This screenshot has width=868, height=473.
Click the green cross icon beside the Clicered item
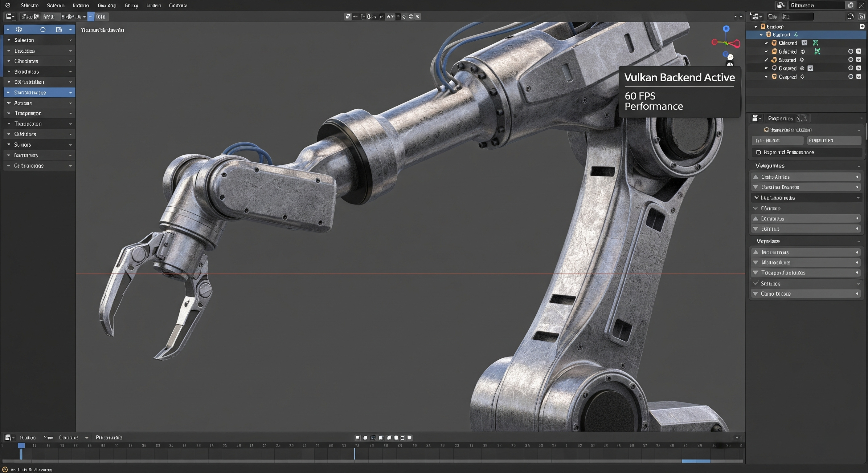816,43
